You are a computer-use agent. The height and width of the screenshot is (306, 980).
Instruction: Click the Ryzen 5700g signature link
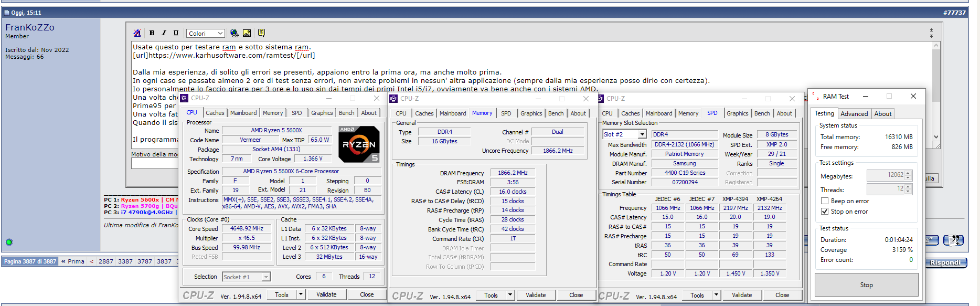click(140, 206)
